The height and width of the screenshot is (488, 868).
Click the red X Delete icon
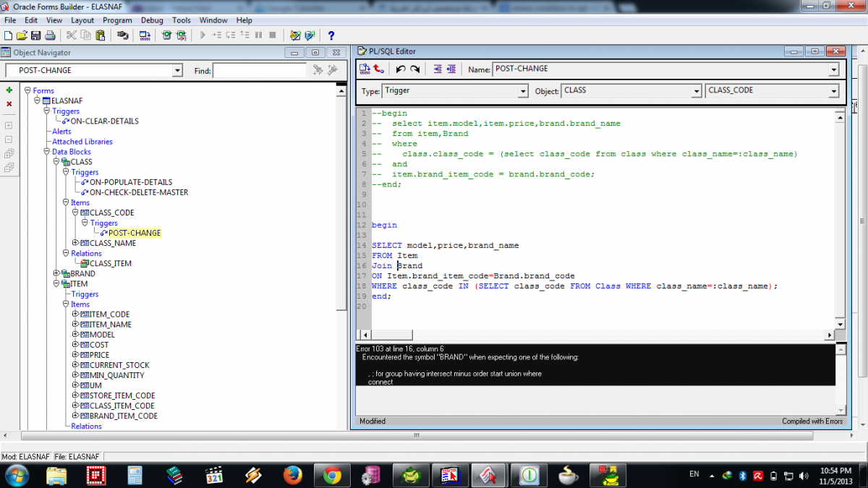9,104
